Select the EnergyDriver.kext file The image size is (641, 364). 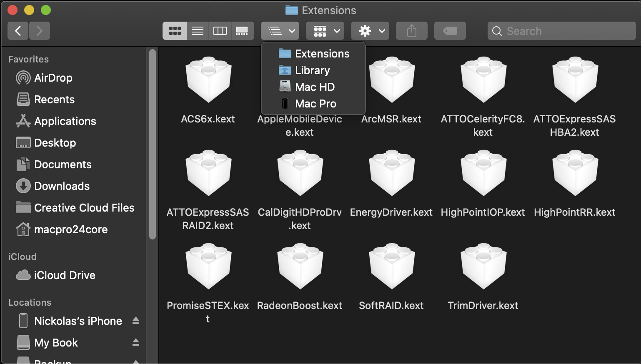click(x=391, y=184)
